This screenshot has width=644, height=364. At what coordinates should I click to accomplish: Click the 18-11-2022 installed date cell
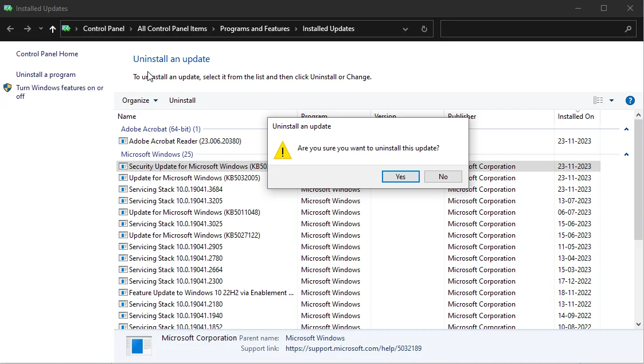[x=574, y=293]
